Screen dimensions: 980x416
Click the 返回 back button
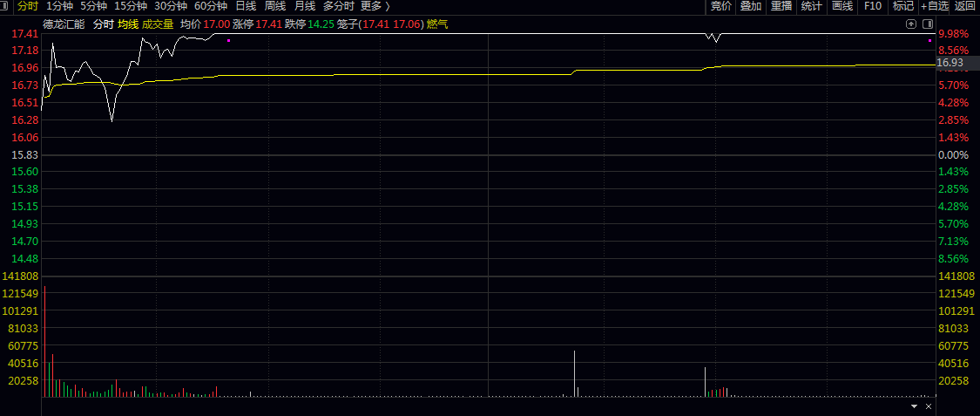pyautogui.click(x=965, y=6)
